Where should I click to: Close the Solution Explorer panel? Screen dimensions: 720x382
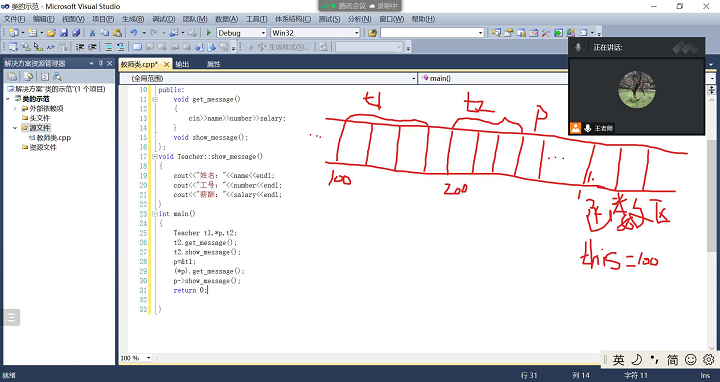click(x=110, y=63)
